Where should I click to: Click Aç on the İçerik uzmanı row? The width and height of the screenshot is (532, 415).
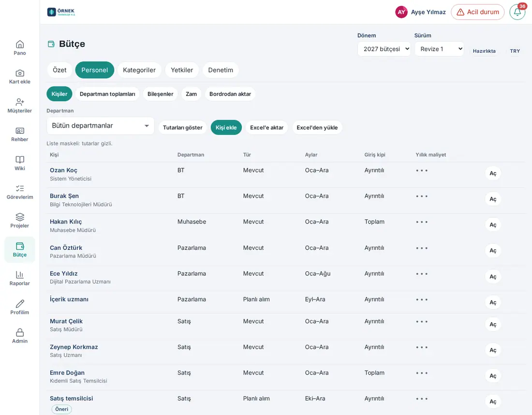click(x=493, y=302)
